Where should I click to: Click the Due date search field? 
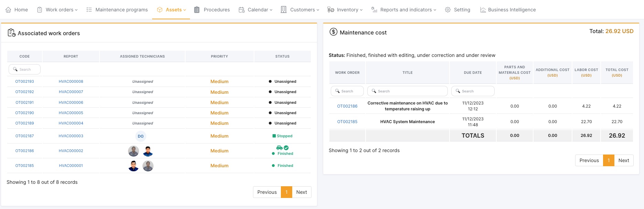coord(473,91)
